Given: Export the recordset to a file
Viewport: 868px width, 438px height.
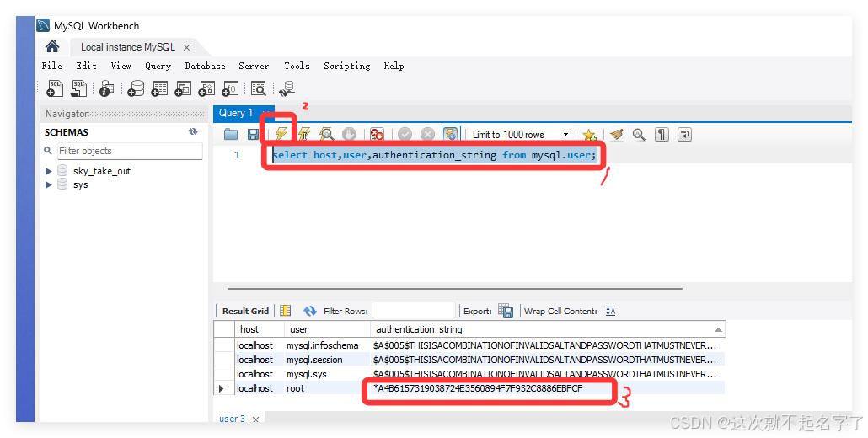Looking at the screenshot, I should pos(506,310).
